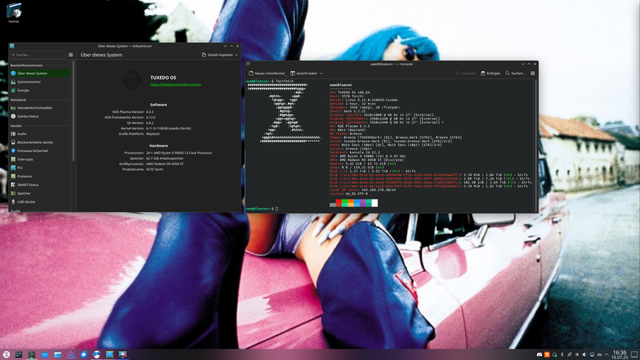The height and width of the screenshot is (360, 640).
Task: Click the de keyboard layout indicator
Action: (600, 355)
